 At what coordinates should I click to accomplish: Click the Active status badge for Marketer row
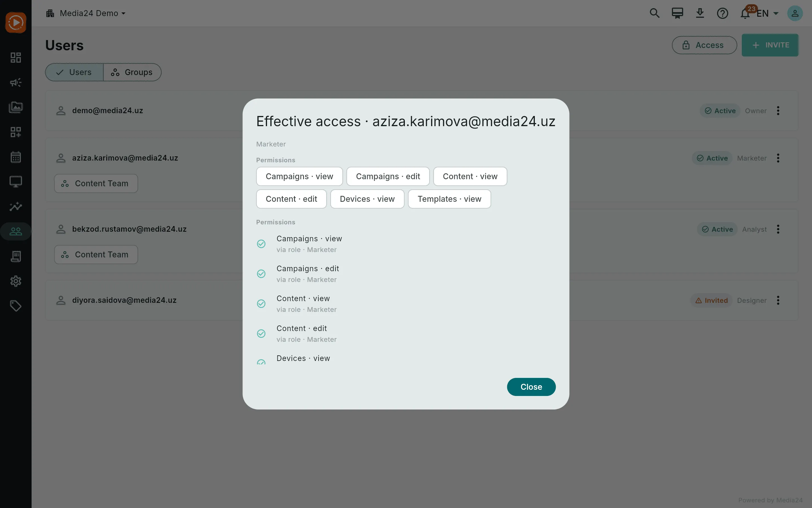coord(712,158)
